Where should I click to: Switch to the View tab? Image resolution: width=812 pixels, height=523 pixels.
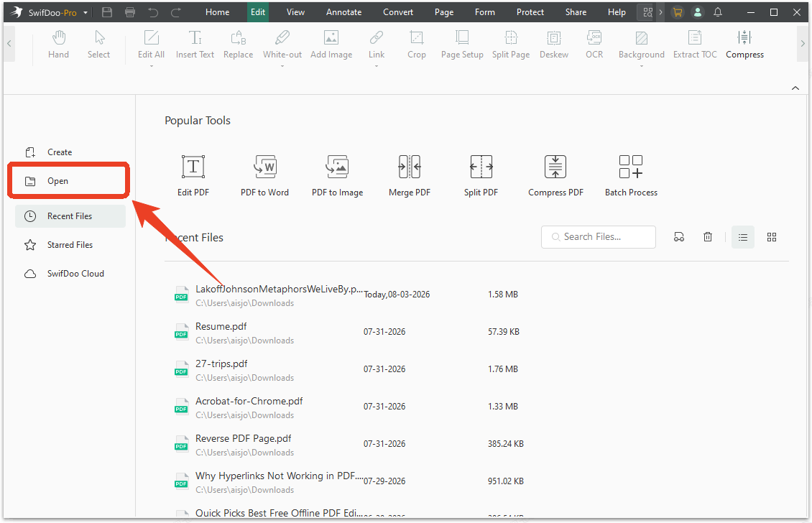(295, 12)
